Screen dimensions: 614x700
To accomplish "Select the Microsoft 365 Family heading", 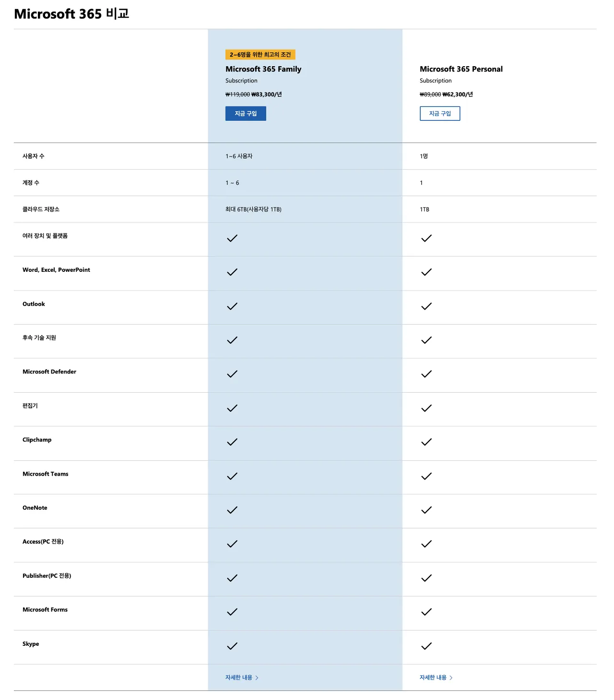I will [x=263, y=69].
